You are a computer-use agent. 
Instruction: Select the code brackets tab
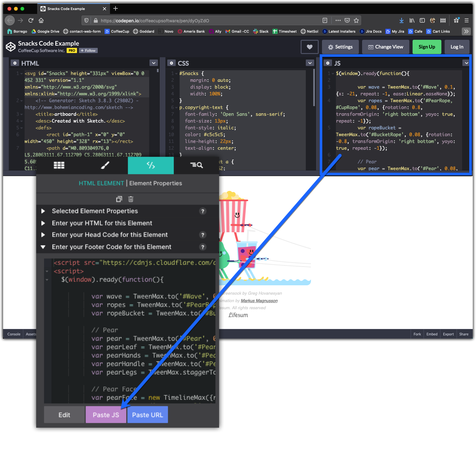151,165
